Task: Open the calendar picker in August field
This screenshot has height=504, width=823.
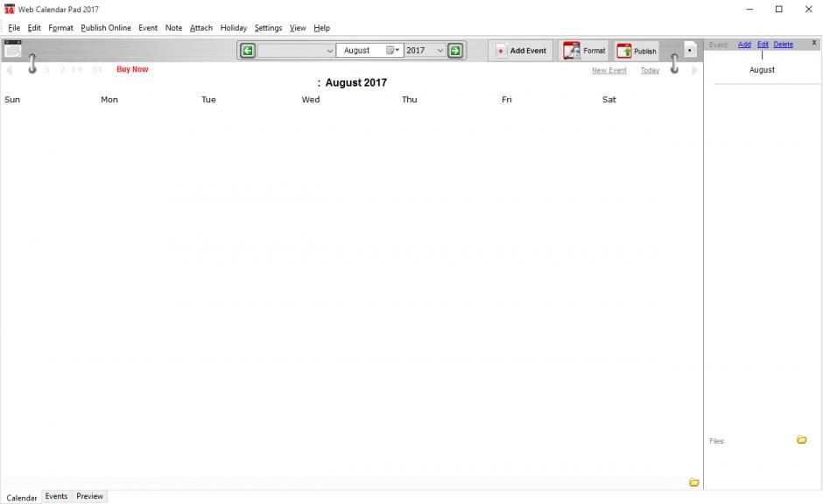Action: pos(392,51)
